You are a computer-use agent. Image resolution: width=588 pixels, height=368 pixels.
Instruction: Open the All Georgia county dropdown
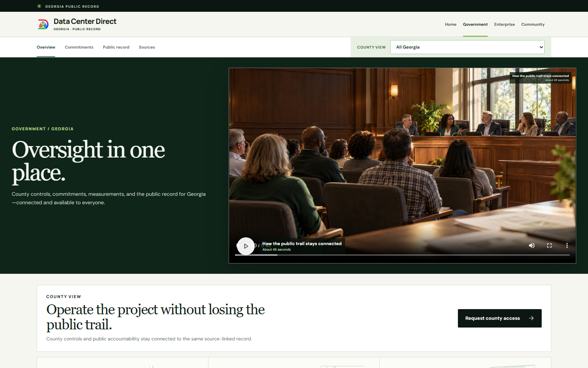click(x=467, y=47)
